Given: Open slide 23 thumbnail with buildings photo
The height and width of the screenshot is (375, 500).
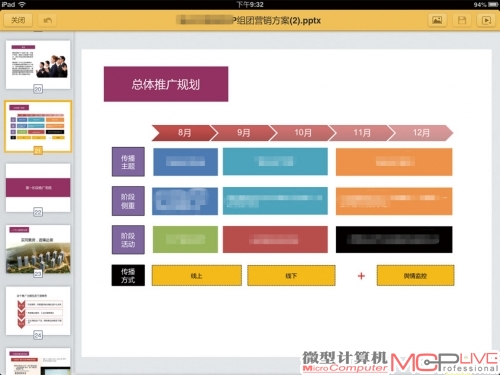Looking at the screenshot, I should [x=38, y=249].
